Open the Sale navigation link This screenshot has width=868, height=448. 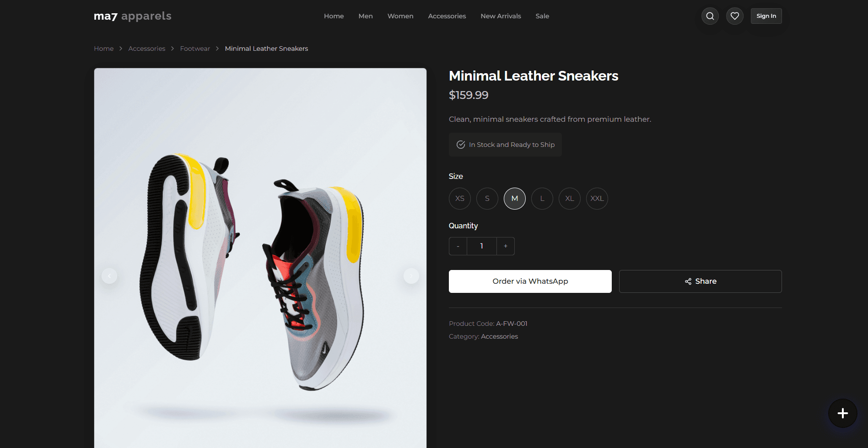[x=542, y=16]
